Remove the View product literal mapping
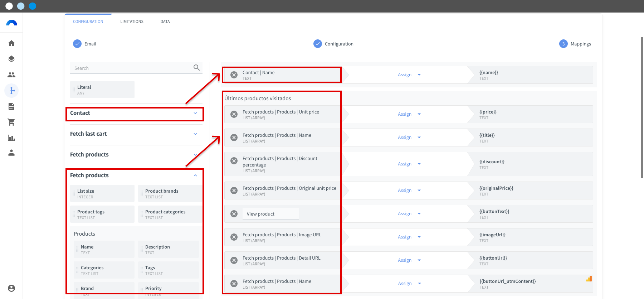Screen dimensions: 644x299 234,214
